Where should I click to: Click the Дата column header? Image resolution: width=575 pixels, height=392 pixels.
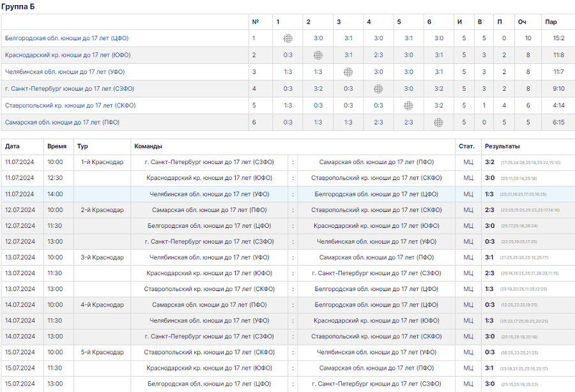pyautogui.click(x=12, y=146)
